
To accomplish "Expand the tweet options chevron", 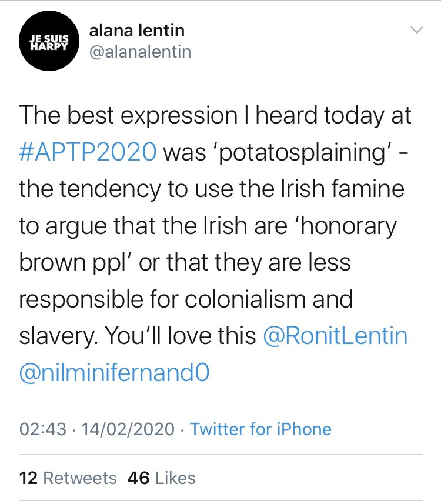I will tap(417, 30).
